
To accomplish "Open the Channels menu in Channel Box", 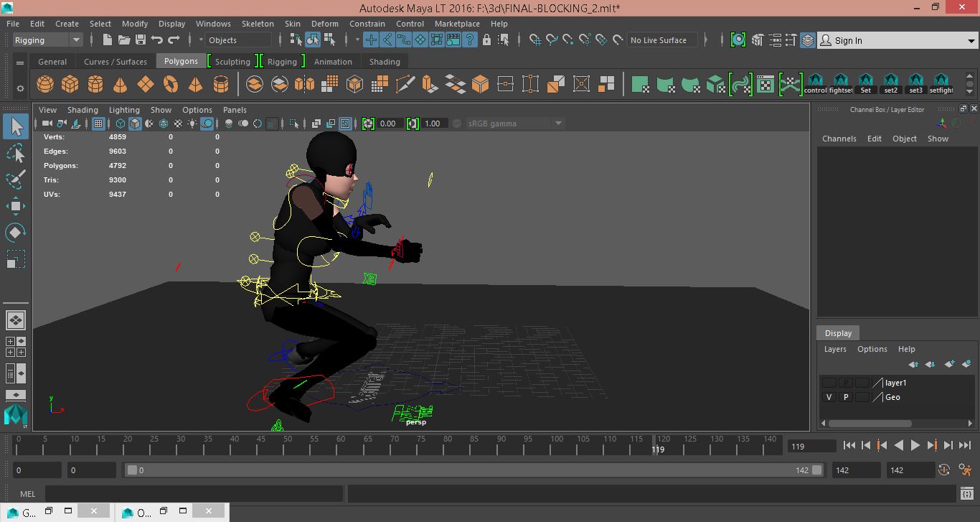I will 839,139.
